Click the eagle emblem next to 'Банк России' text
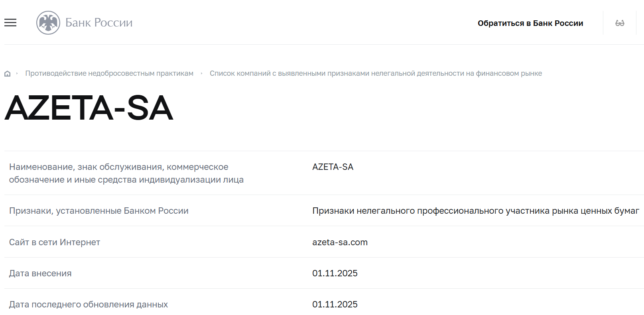Screen dimensions: 644x315 tap(47, 22)
